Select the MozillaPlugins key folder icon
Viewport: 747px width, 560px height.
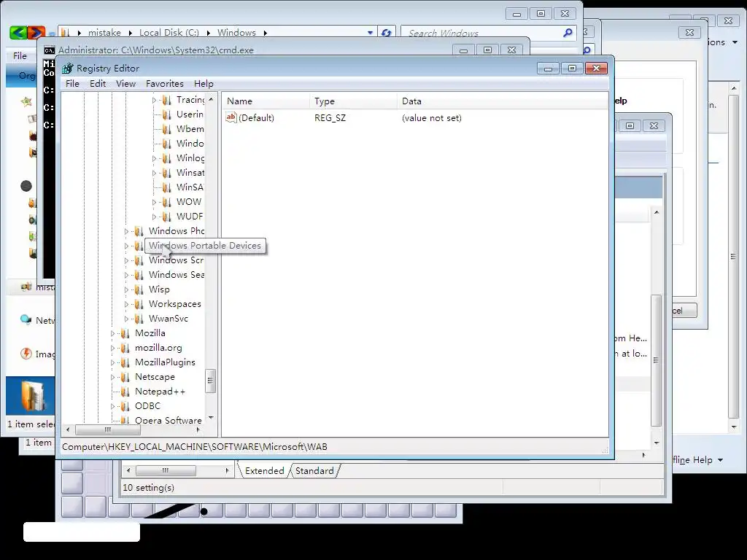click(125, 362)
